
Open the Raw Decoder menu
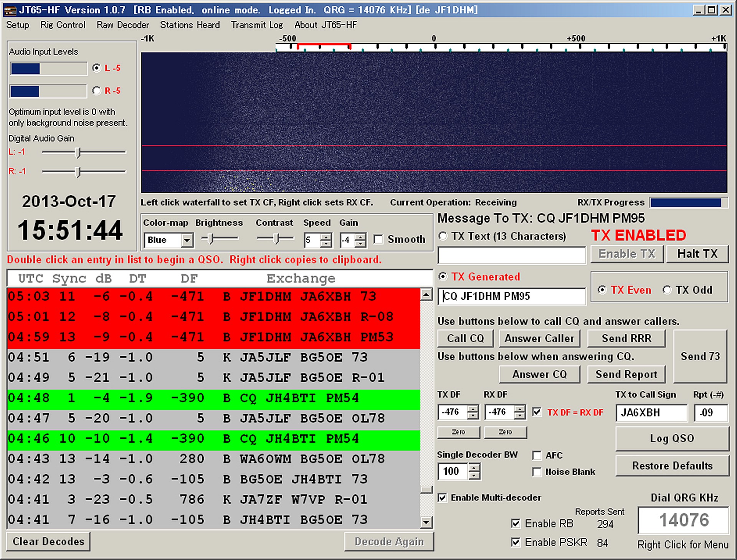[123, 25]
